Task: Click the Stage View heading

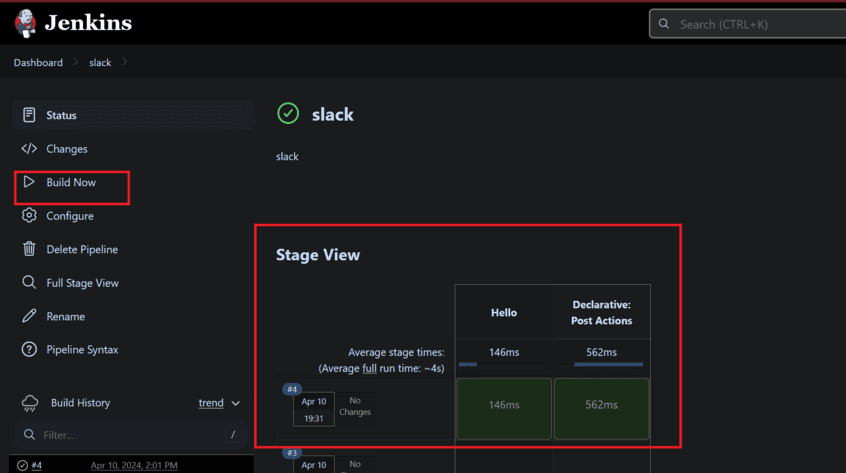Action: pyautogui.click(x=318, y=255)
